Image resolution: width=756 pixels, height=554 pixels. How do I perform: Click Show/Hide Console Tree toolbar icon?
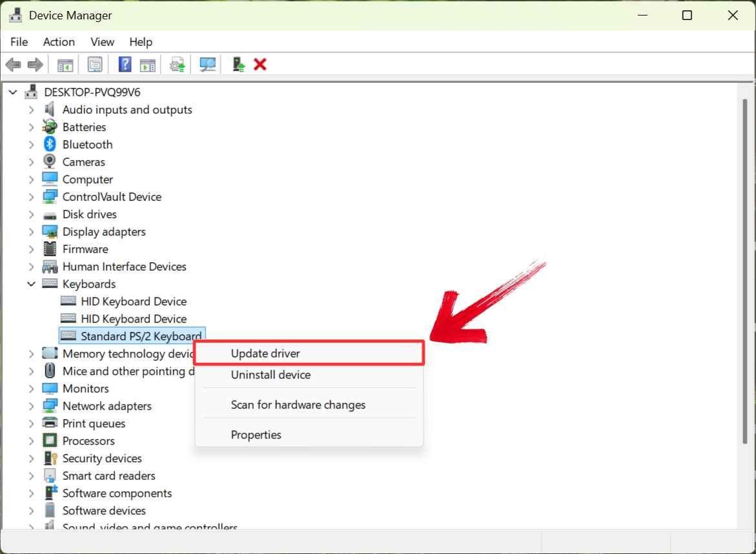pos(65,65)
